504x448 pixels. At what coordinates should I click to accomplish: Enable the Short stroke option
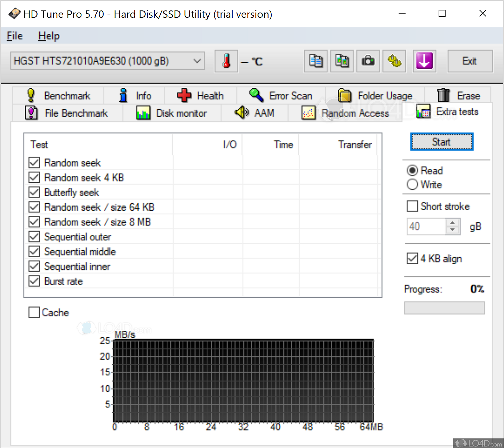[x=412, y=206]
